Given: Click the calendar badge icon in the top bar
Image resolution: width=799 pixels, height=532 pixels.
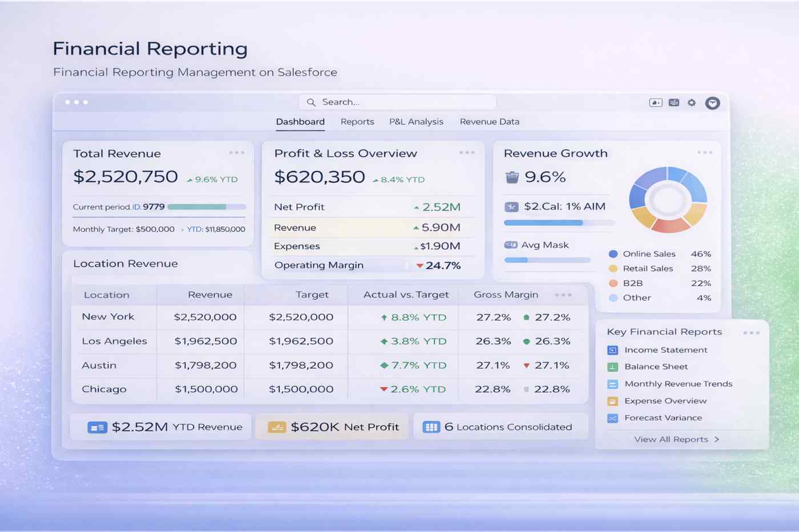Looking at the screenshot, I should [x=655, y=103].
